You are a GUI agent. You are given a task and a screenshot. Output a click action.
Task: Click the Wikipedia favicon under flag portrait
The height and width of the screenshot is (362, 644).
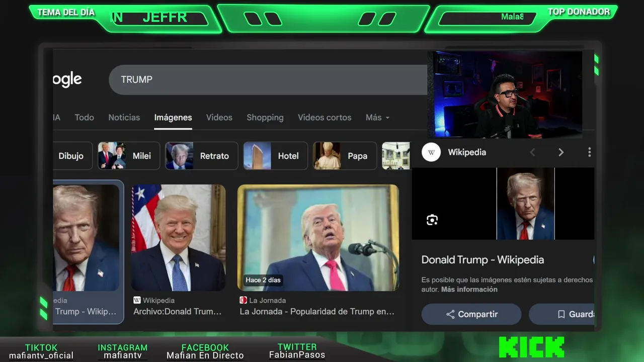[x=137, y=300]
